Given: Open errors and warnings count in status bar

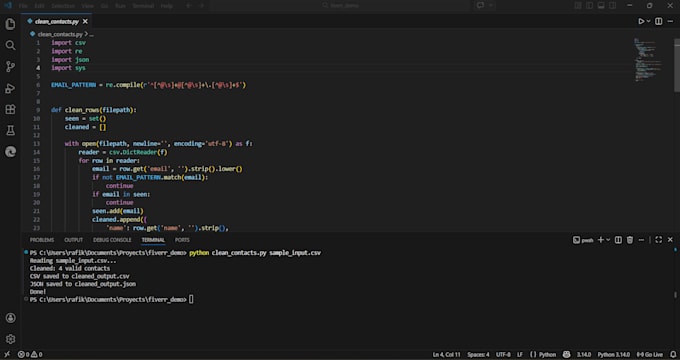Looking at the screenshot, I should click(30, 354).
